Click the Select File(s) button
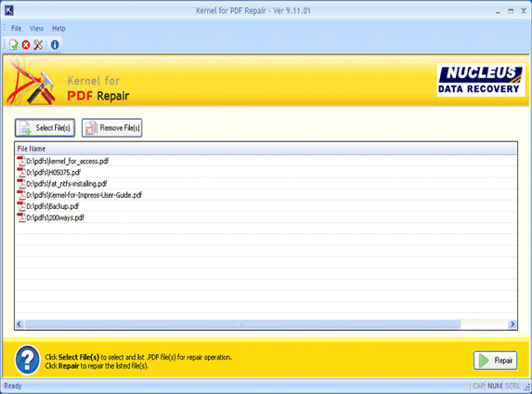 click(x=45, y=128)
